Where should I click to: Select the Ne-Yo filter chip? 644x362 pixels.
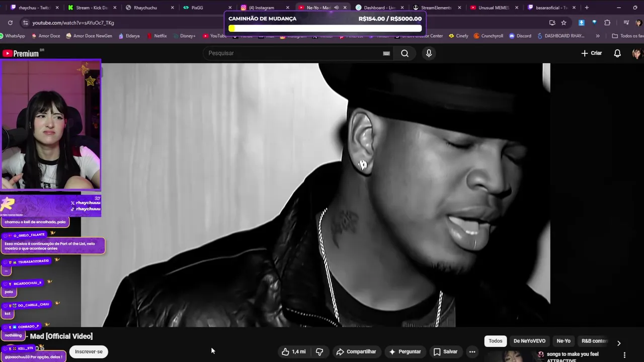(563, 341)
